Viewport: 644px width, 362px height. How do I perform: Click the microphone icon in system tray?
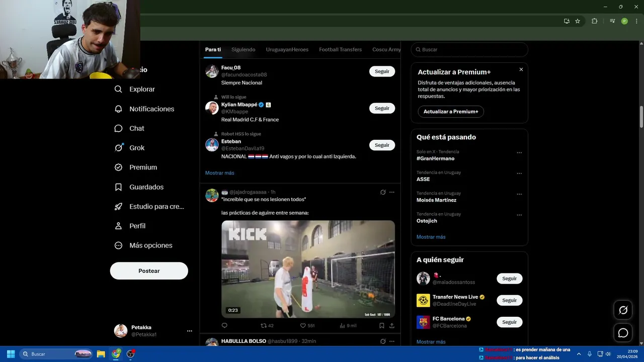590,354
